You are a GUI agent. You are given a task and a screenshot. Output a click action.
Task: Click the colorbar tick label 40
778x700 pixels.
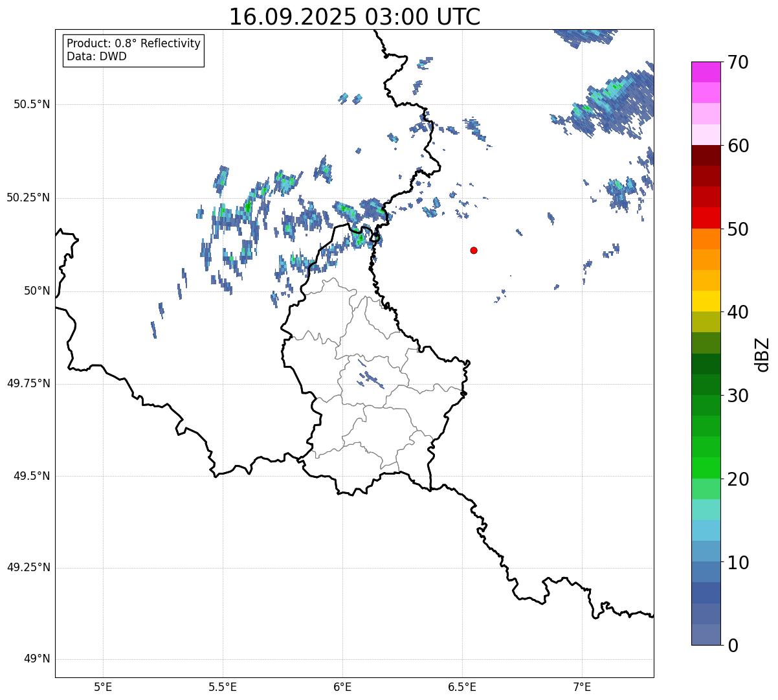point(739,312)
